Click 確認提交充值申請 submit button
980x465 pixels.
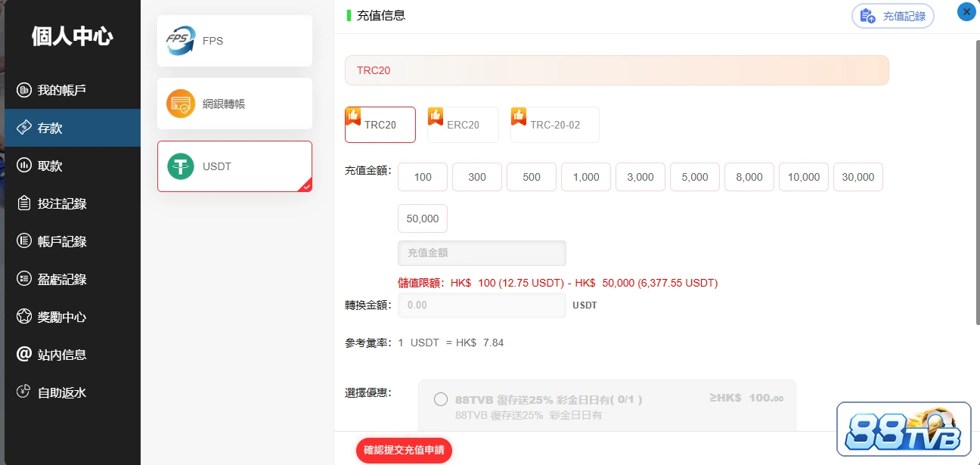(x=405, y=450)
